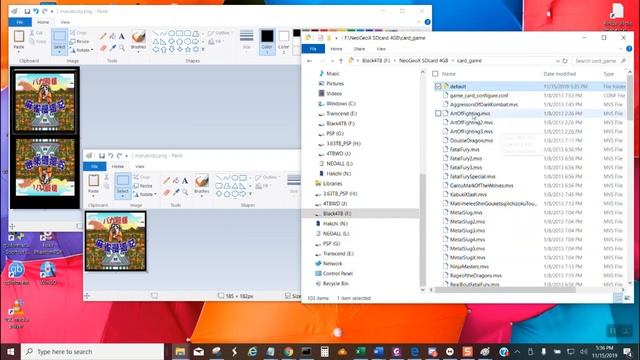Sort files by Name column header
Image resolution: width=640 pixels, height=360 pixels.
pos(449,74)
